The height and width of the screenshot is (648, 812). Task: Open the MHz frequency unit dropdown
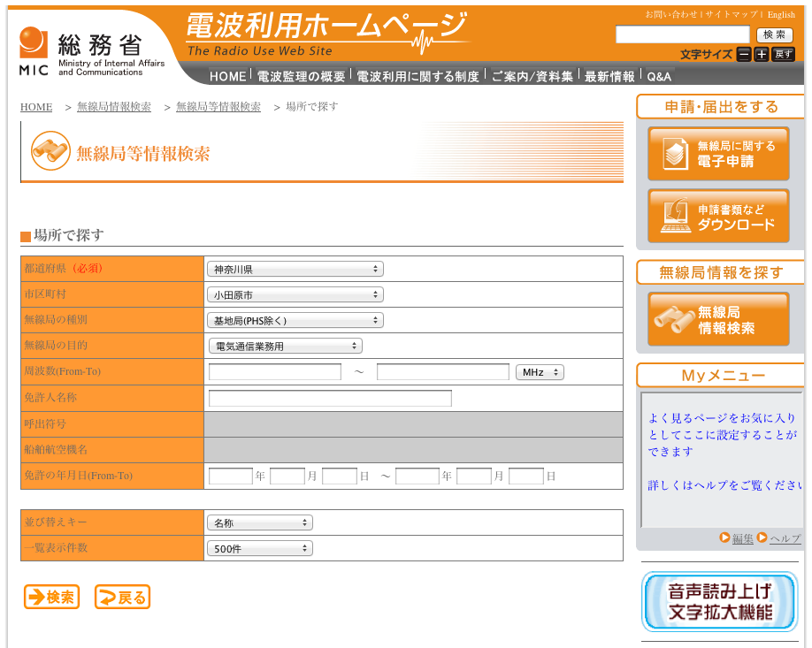(x=540, y=372)
